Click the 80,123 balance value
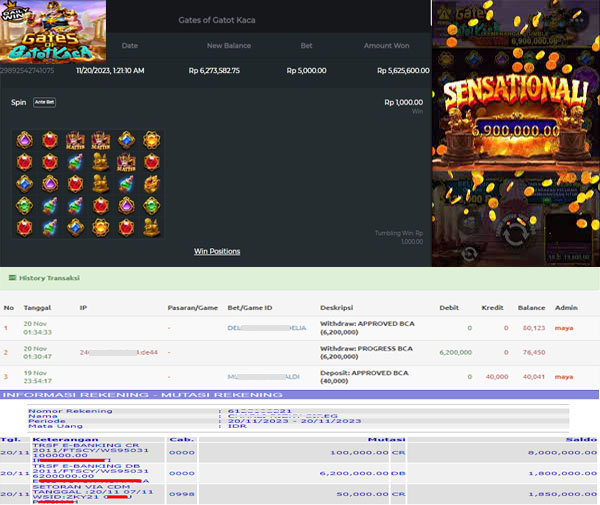600x505 pixels. click(534, 328)
